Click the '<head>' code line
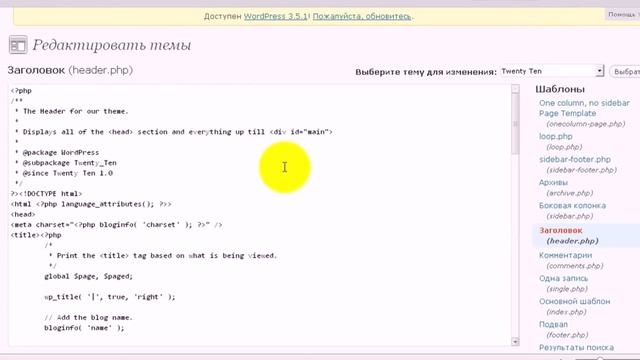The height and width of the screenshot is (360, 640). coord(23,214)
